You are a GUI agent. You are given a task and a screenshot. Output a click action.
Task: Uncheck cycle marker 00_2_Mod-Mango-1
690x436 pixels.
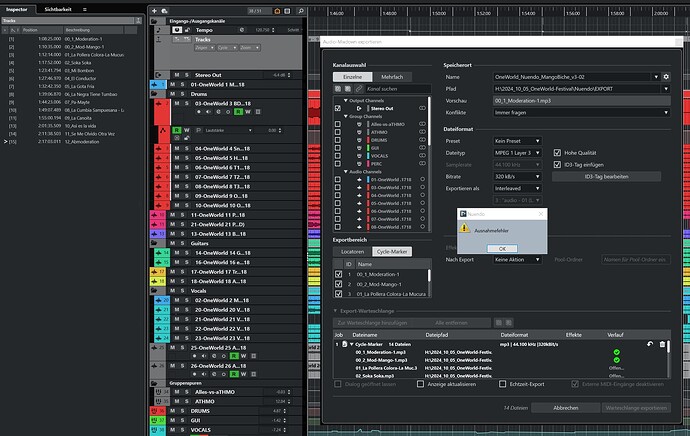tap(338, 284)
